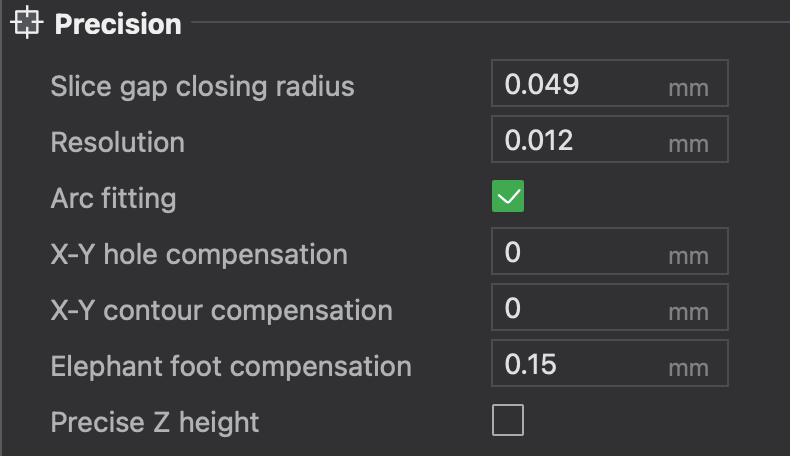
Task: Click the mm unit beside Resolution
Action: coord(688,143)
